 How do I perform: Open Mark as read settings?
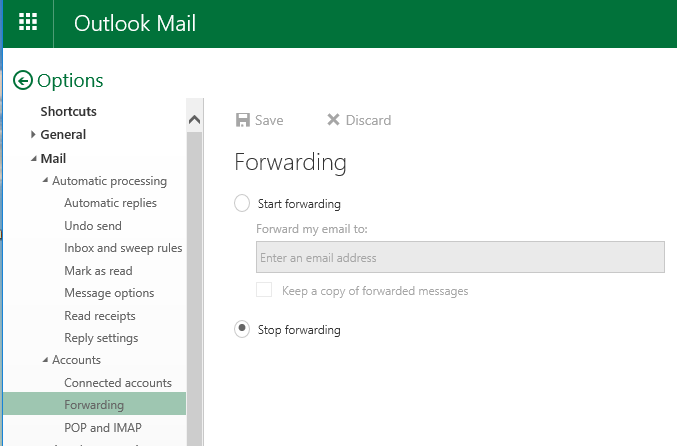(98, 271)
